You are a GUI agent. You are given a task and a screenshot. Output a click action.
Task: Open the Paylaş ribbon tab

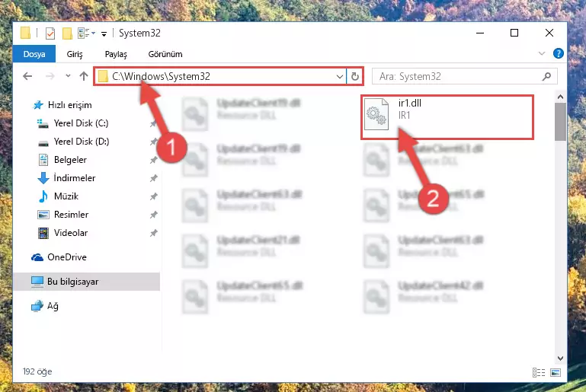pos(116,54)
